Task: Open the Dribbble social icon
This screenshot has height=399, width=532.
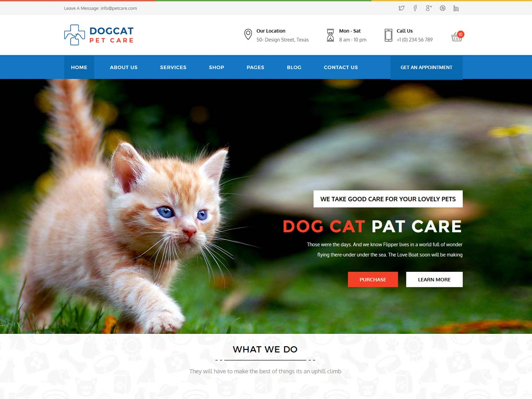Action: coord(442,8)
